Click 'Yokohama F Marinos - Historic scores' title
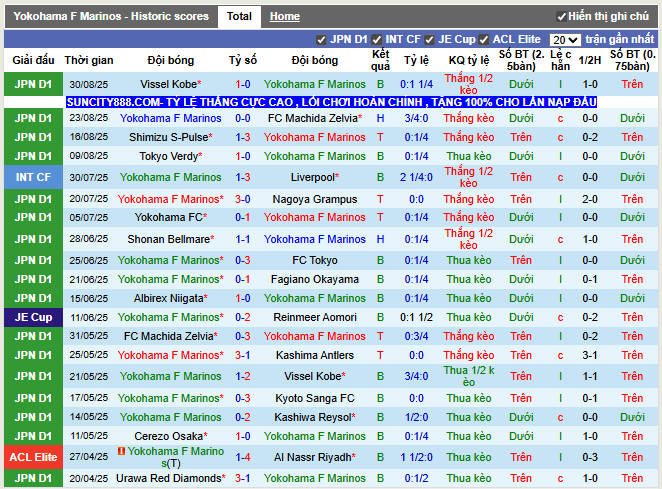The width and height of the screenshot is (662, 489). (x=111, y=16)
